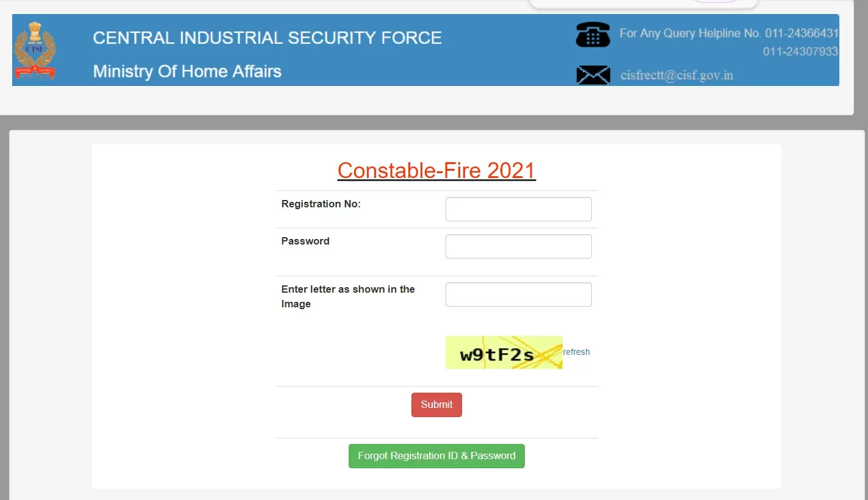The width and height of the screenshot is (868, 500).
Task: Click helpline number 011-24366431
Action: 802,34
